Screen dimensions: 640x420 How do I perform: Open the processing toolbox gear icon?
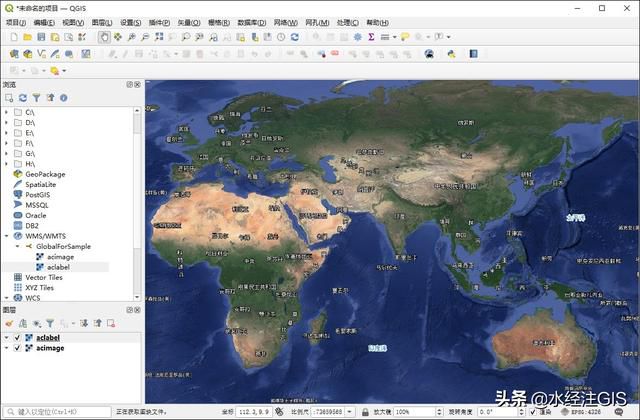point(358,37)
